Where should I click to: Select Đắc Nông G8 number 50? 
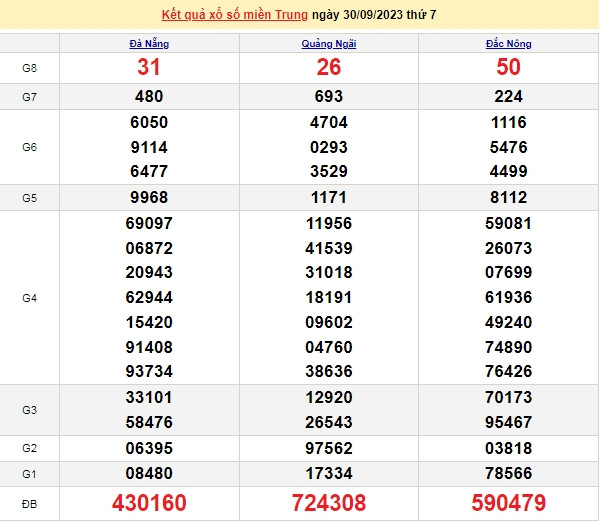[x=511, y=67]
